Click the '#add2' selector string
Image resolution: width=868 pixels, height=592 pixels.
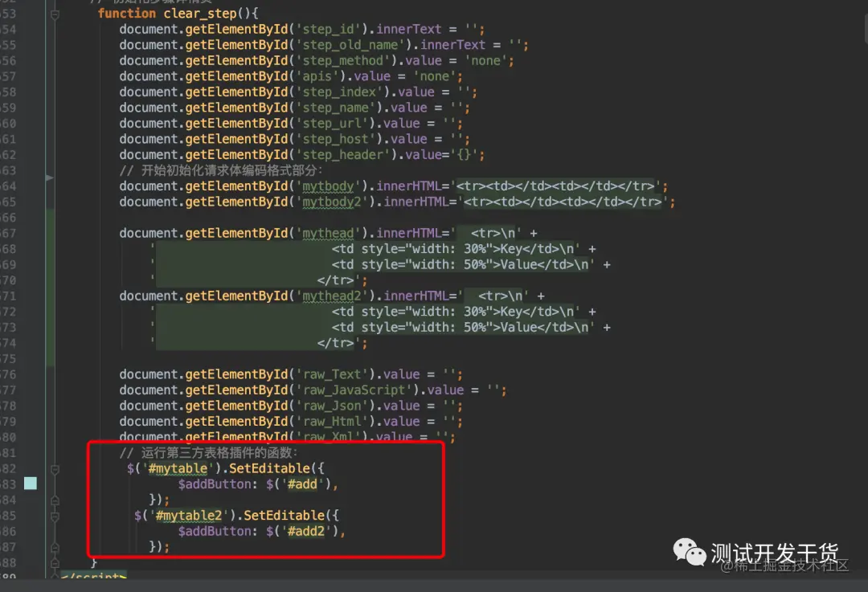point(306,531)
